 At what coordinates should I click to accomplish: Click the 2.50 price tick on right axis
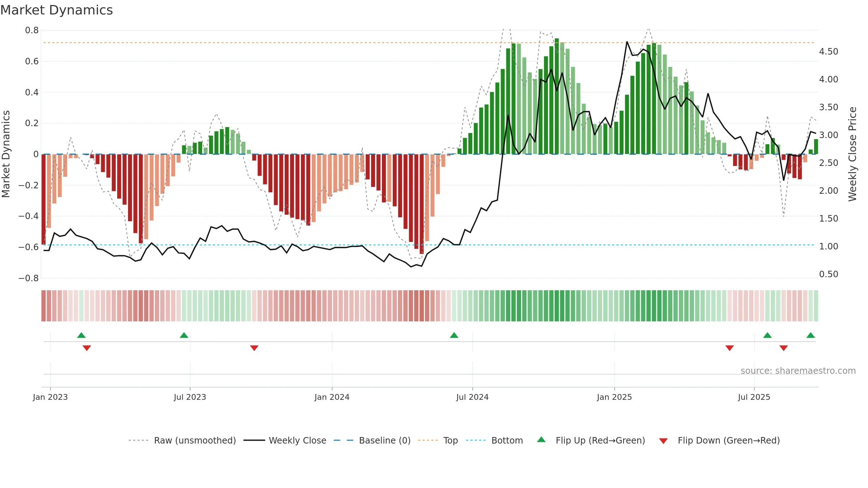pyautogui.click(x=829, y=163)
